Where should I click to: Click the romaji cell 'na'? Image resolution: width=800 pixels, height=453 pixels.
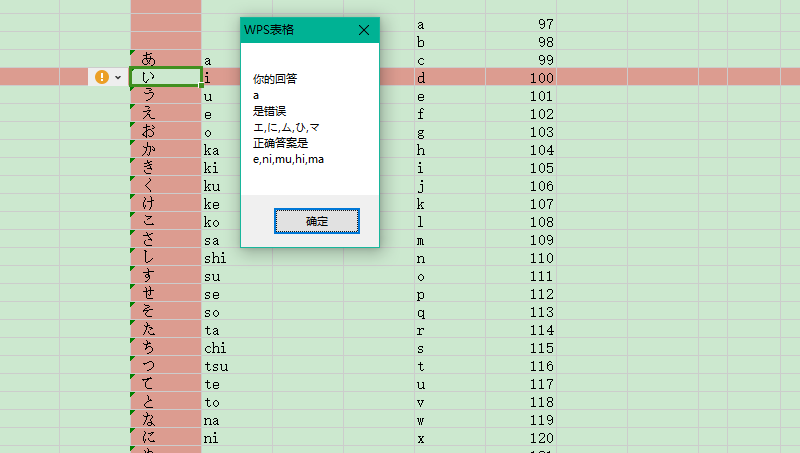coord(237,420)
